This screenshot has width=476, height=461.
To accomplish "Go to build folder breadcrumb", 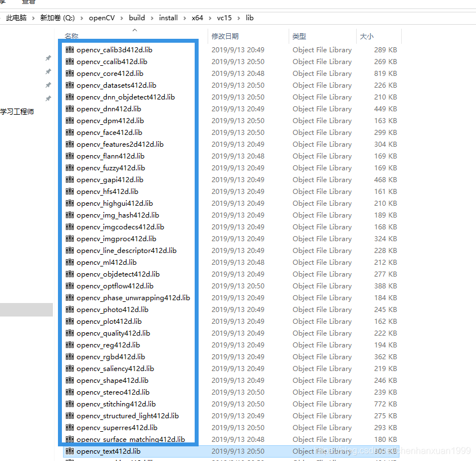I will coord(137,18).
